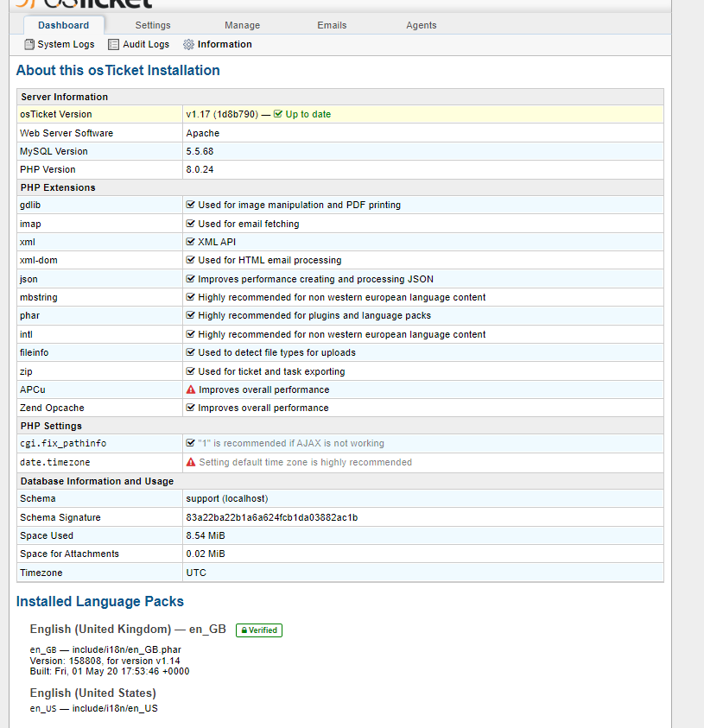Select the Dashboard tab
Image resolution: width=704 pixels, height=728 pixels.
pos(63,25)
